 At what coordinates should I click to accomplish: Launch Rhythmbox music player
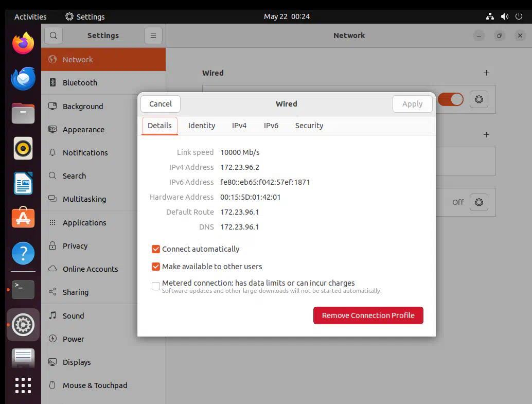(x=23, y=148)
